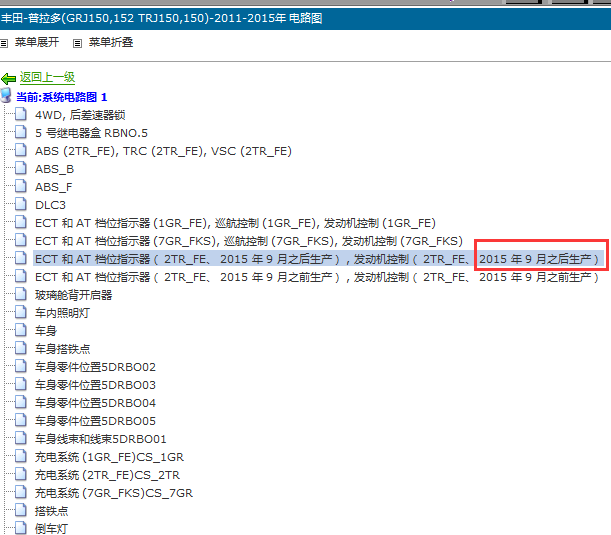Click document icon next to ABS_F

[21, 186]
